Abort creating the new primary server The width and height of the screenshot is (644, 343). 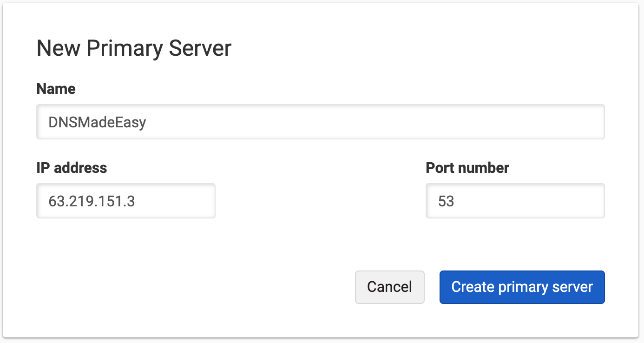click(389, 287)
